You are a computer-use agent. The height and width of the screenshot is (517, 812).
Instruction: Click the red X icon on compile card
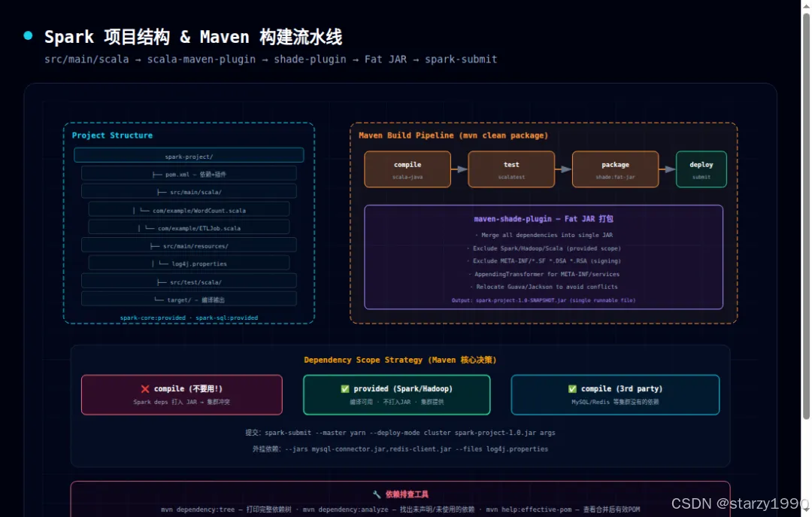click(145, 389)
